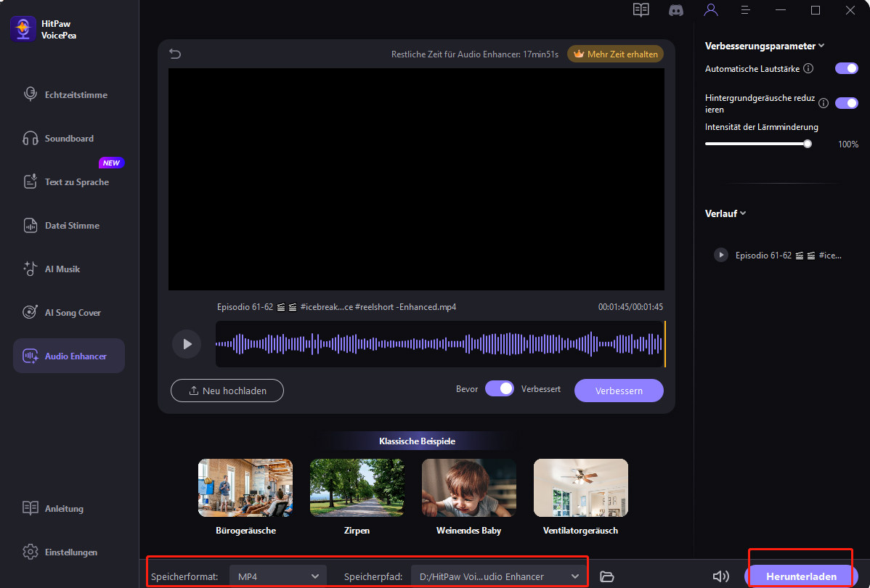Show info for Automatische Lautstärke
Screen dimensions: 870x588
808,69
